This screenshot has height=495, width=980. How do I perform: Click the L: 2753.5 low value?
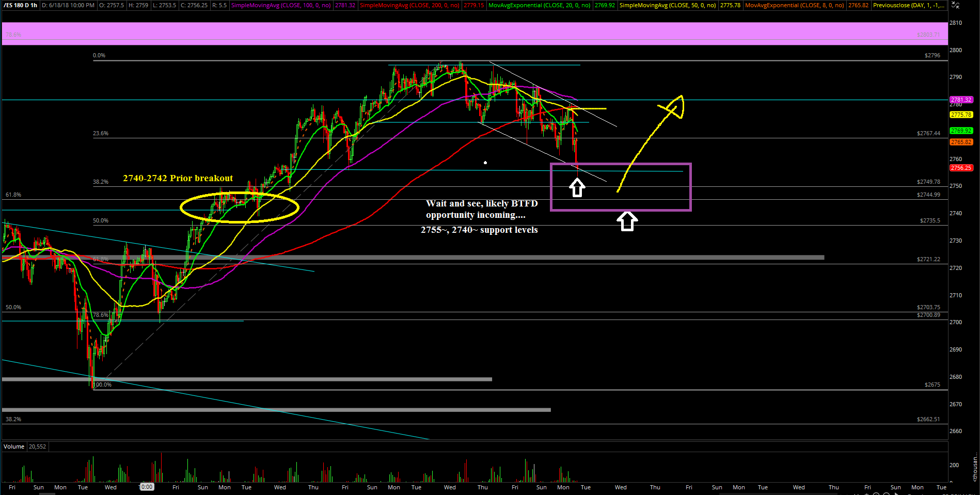[165, 5]
